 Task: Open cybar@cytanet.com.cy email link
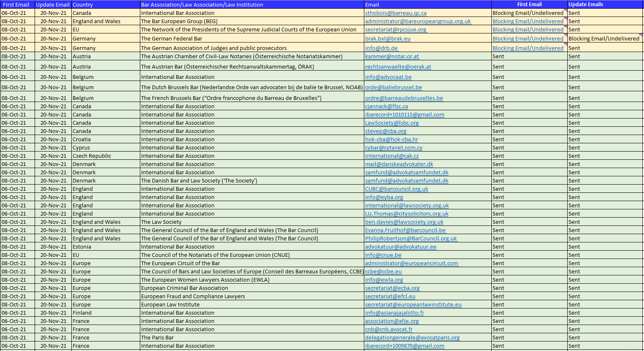pos(394,148)
